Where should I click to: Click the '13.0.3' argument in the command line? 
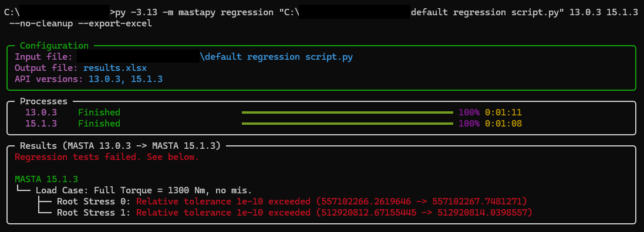coord(586,12)
